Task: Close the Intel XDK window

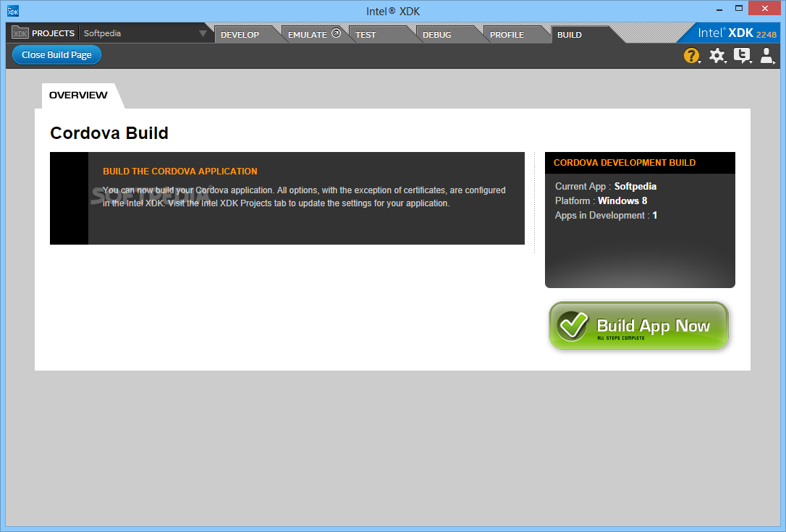Action: 764,9
